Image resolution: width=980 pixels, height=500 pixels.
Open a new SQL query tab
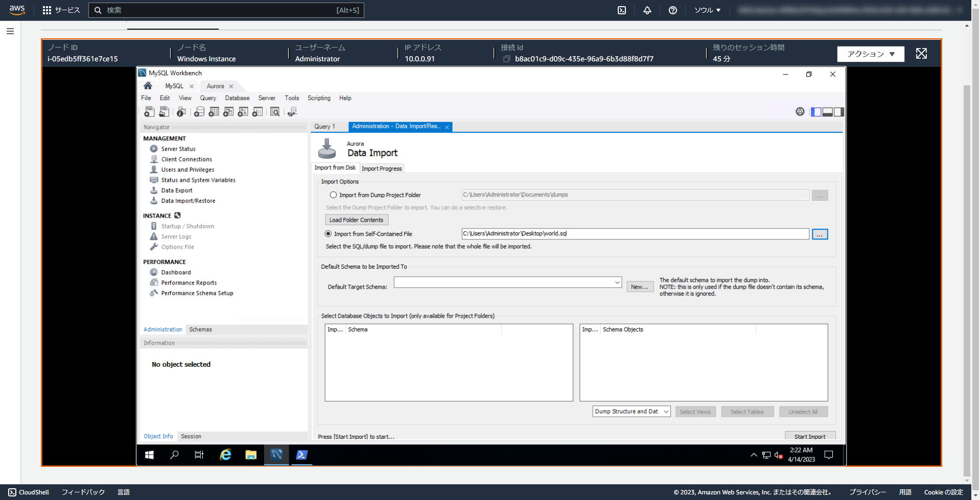click(149, 111)
